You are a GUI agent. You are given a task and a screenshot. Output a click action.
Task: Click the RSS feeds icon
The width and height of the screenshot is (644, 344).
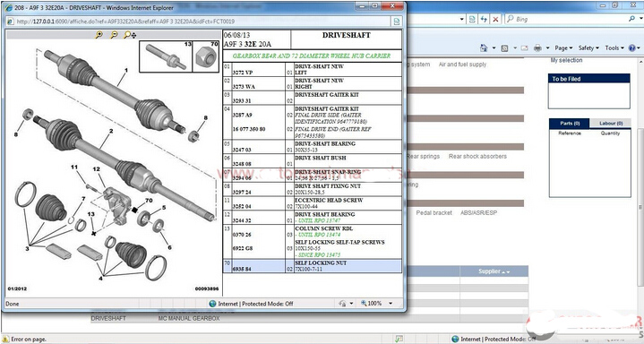tap(505, 48)
